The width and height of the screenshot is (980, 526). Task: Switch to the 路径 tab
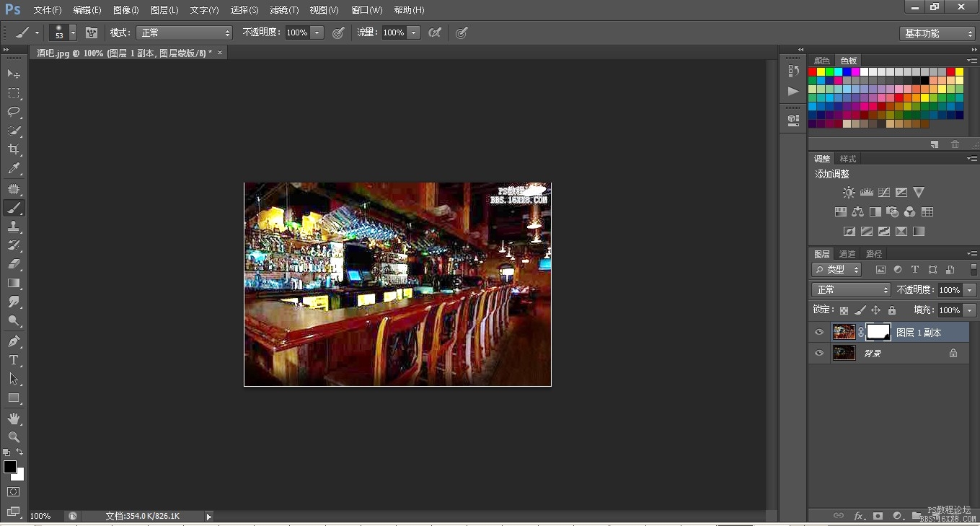[x=874, y=254]
